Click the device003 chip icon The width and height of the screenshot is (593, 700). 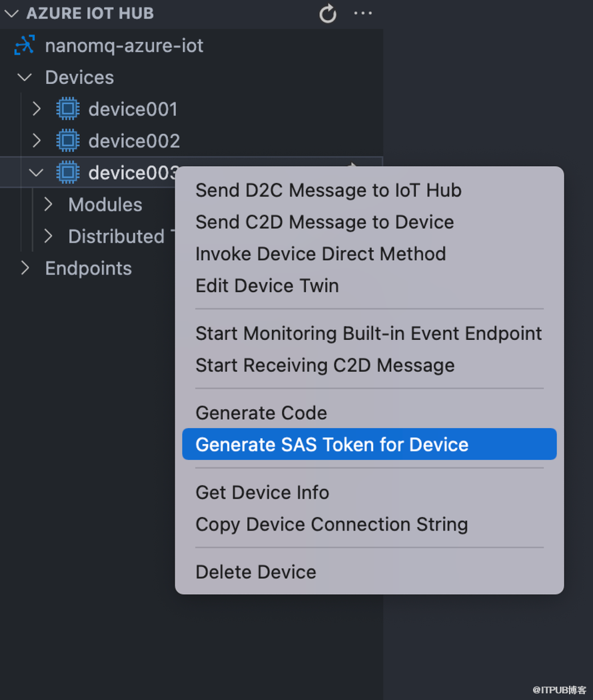click(x=67, y=173)
